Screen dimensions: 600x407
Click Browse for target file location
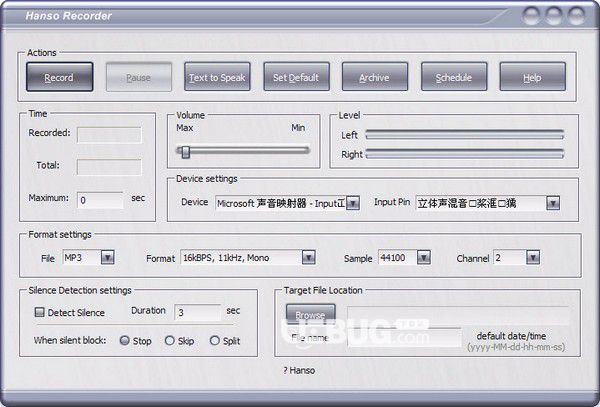tap(311, 314)
